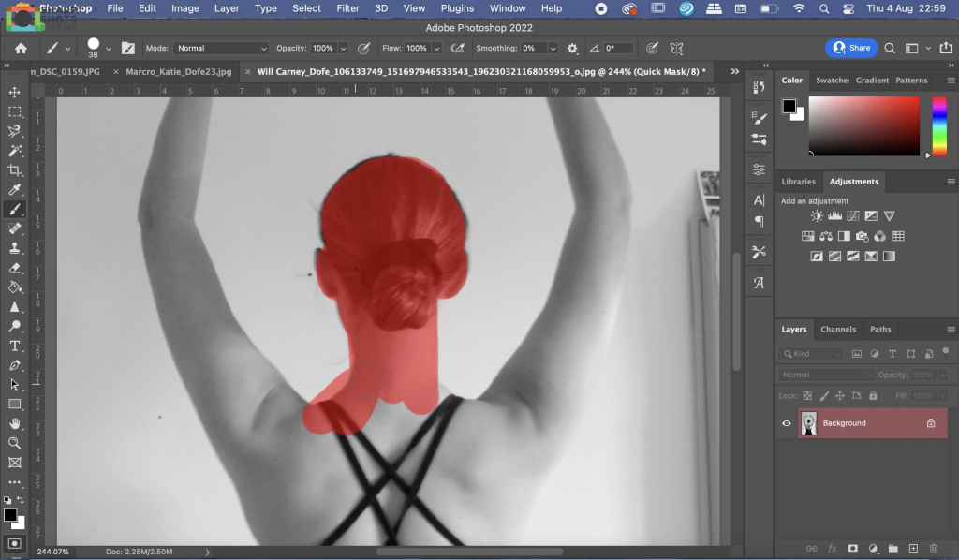
Task: Click the Share button
Action: pos(851,48)
